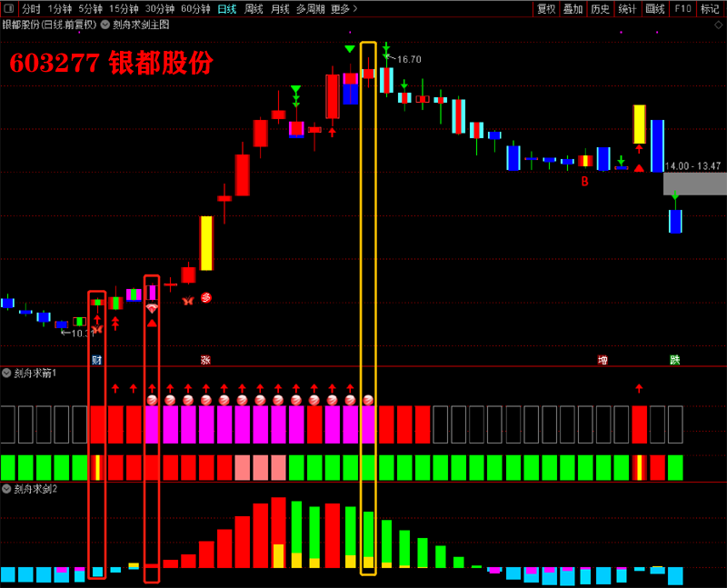The image size is (727, 588).
Task: Click the '增' marker near chart bottom
Action: pos(603,360)
